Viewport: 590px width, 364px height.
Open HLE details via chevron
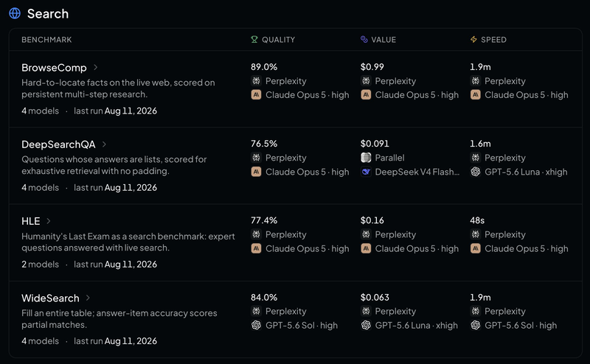click(49, 221)
